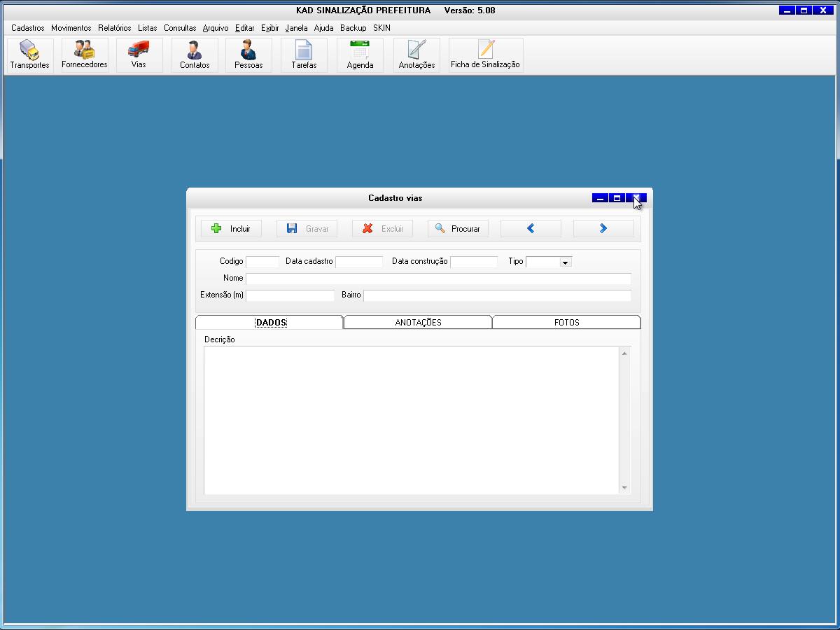This screenshot has width=840, height=630.
Task: Switch to the FOTOS tab
Action: tap(566, 323)
